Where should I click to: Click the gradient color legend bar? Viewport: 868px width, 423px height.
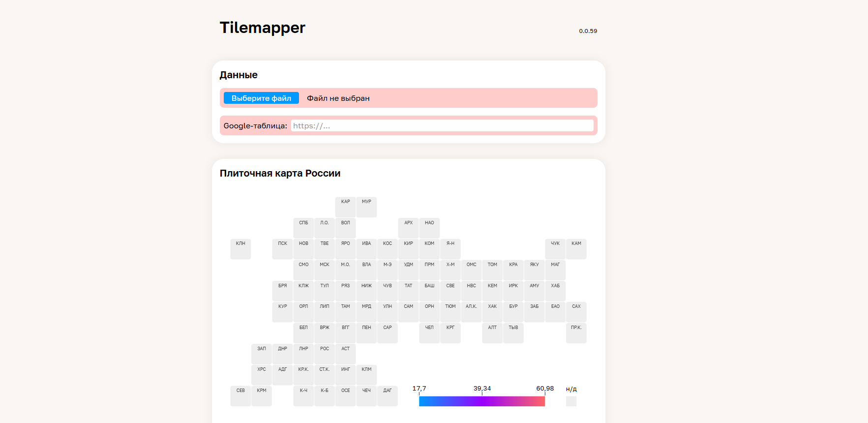(x=481, y=401)
